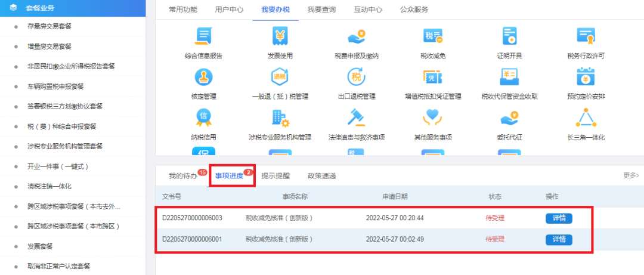Switch to the 用户中心 tab

pyautogui.click(x=229, y=10)
